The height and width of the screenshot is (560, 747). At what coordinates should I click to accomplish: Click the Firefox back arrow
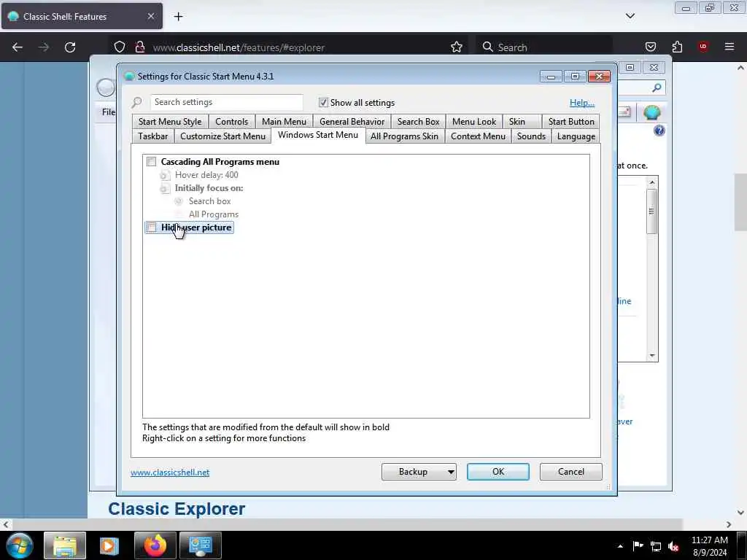[18, 47]
